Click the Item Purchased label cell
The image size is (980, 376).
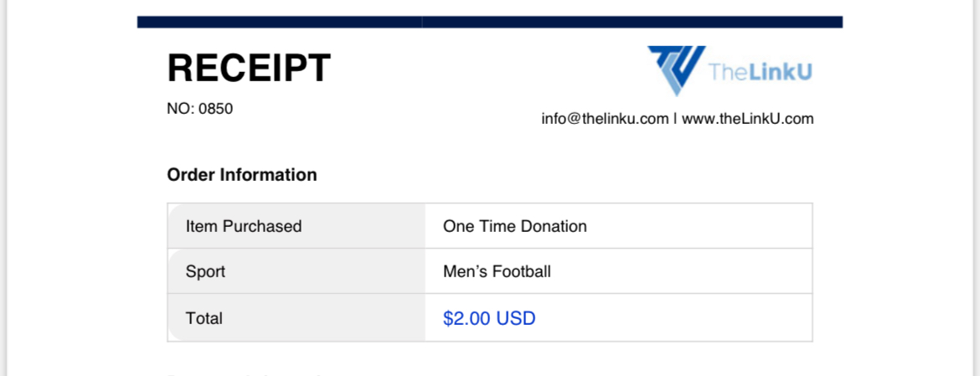[297, 226]
